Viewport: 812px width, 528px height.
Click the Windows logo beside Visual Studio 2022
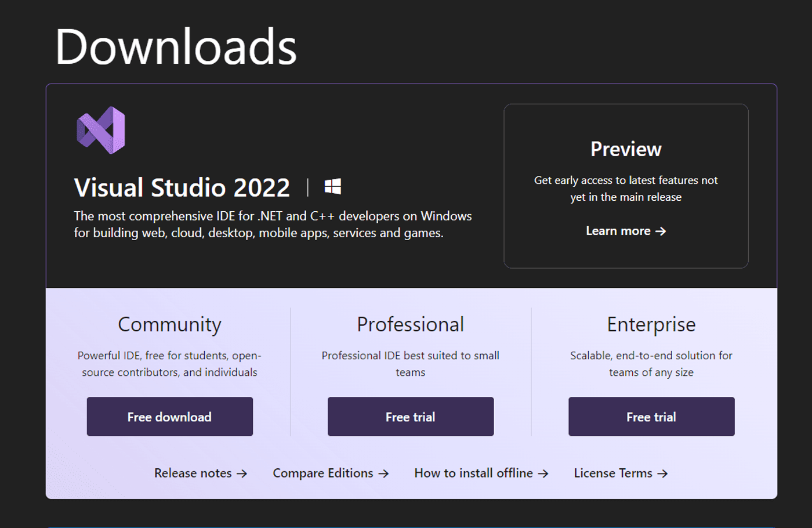[x=333, y=186]
